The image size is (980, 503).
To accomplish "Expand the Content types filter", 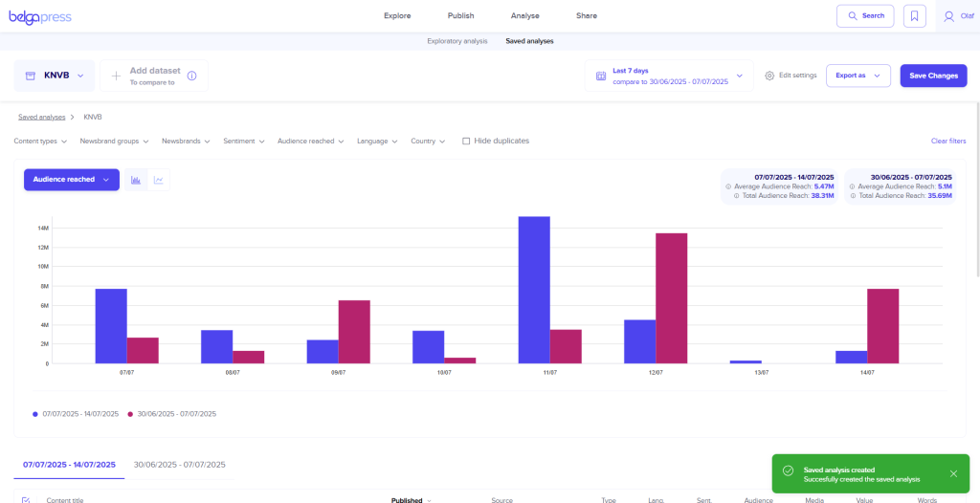I will coord(41,141).
